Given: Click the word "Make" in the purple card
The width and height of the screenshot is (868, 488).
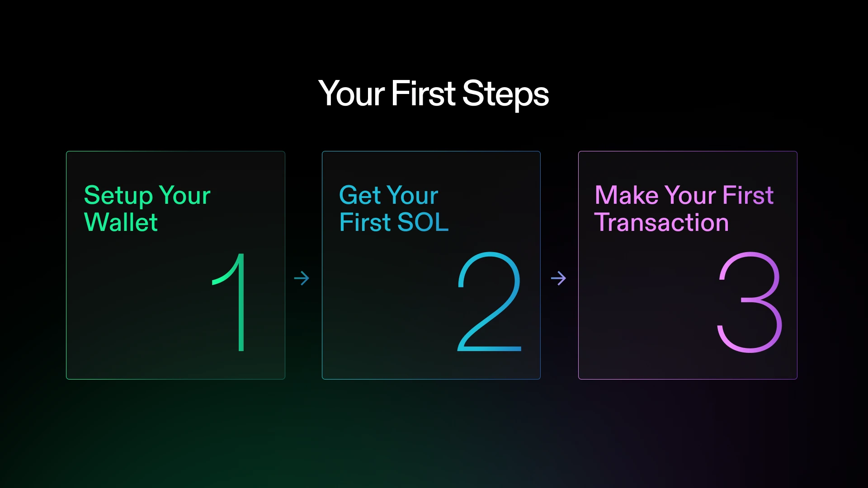Looking at the screenshot, I should (627, 195).
